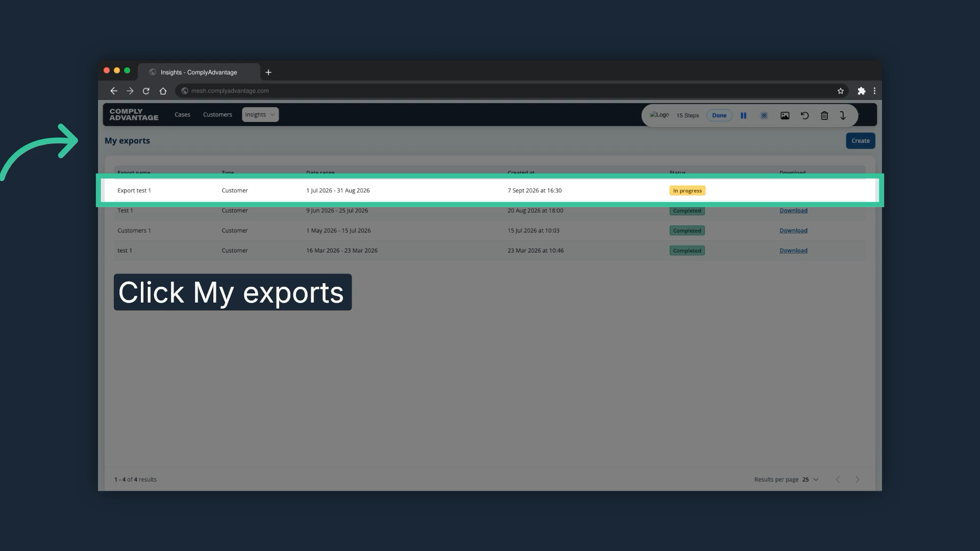Image resolution: width=980 pixels, height=551 pixels.
Task: Click date range 1 Jul 2026 - 31 Aug 2026
Action: click(338, 191)
